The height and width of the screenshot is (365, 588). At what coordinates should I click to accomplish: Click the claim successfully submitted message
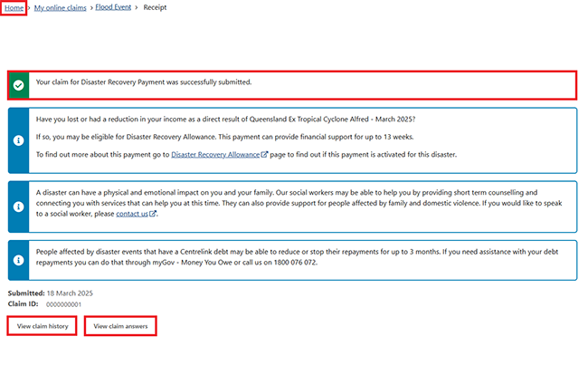click(143, 82)
